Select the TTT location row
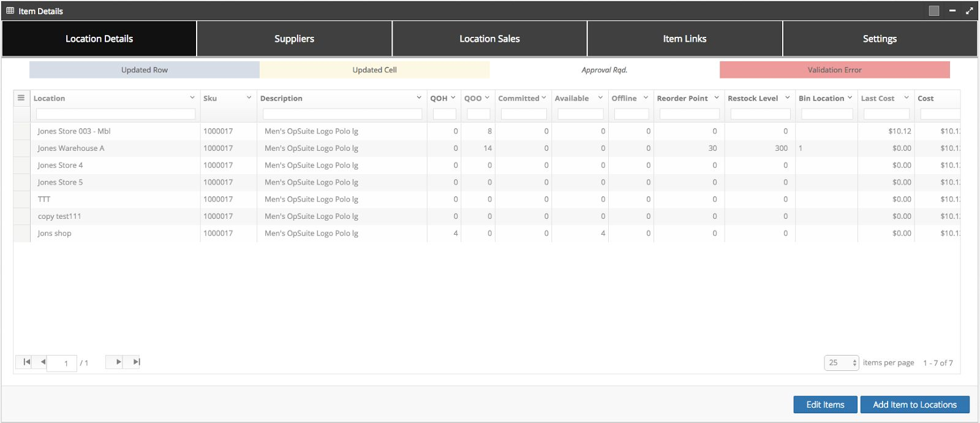 (x=487, y=199)
